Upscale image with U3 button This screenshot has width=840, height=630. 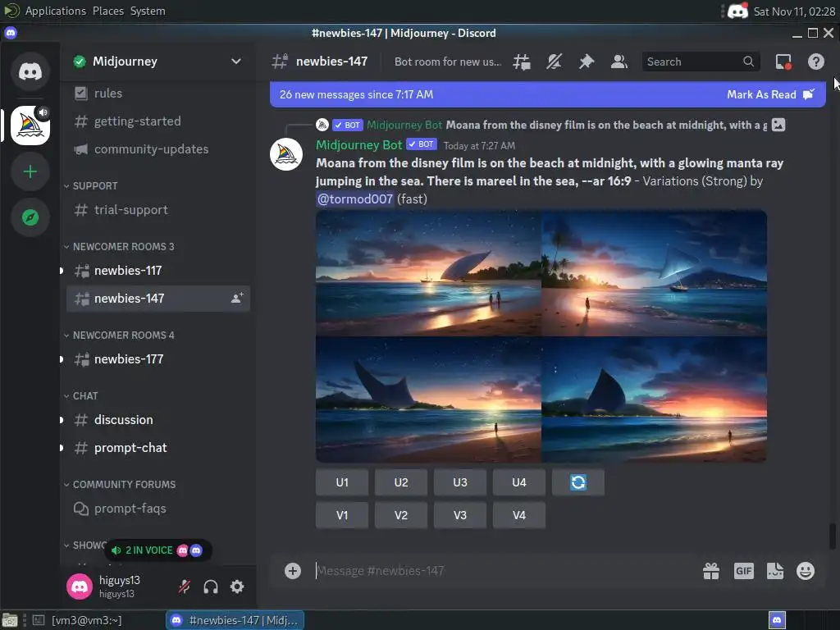pyautogui.click(x=459, y=482)
